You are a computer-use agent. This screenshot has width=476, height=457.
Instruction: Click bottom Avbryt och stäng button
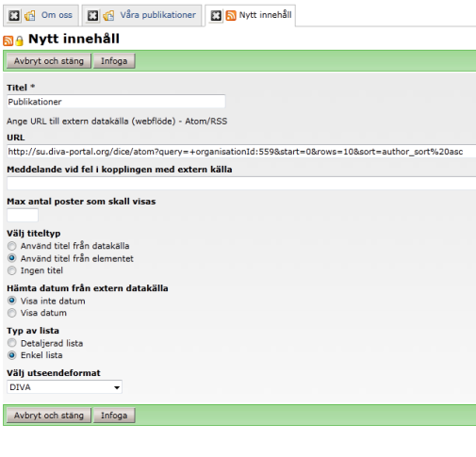(49, 416)
